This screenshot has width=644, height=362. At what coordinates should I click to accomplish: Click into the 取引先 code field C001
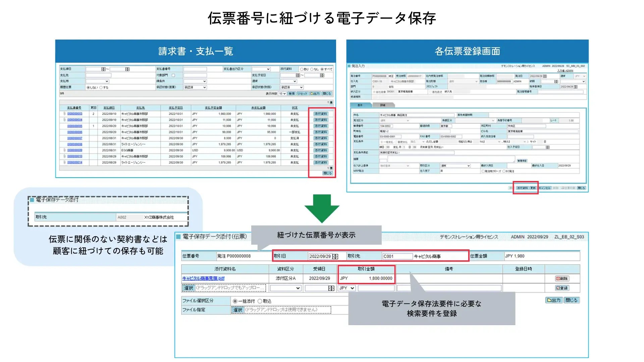point(397,256)
